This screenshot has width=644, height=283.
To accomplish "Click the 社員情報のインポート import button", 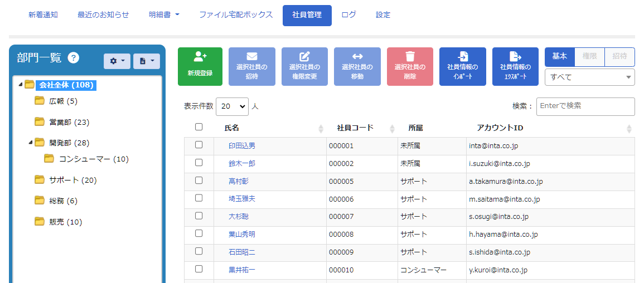I will coord(462,66).
